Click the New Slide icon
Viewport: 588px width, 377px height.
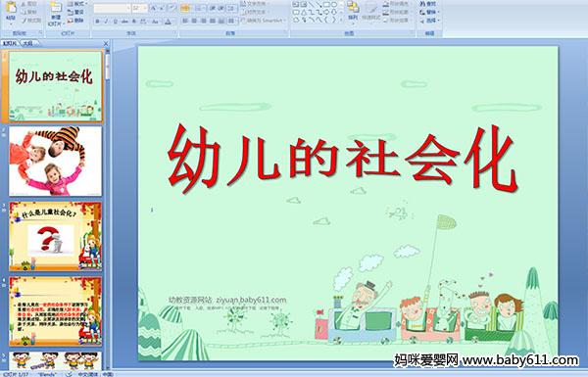[56, 14]
